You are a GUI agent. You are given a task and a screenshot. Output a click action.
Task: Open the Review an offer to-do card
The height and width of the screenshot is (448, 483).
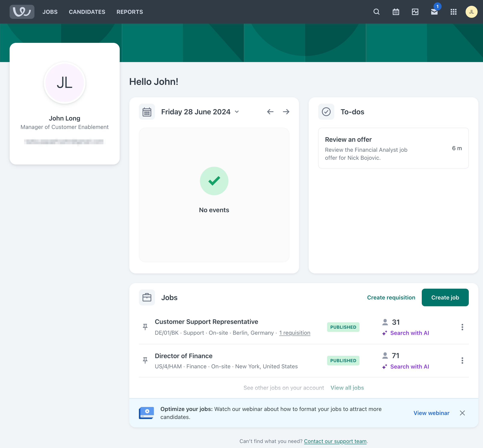tap(393, 148)
